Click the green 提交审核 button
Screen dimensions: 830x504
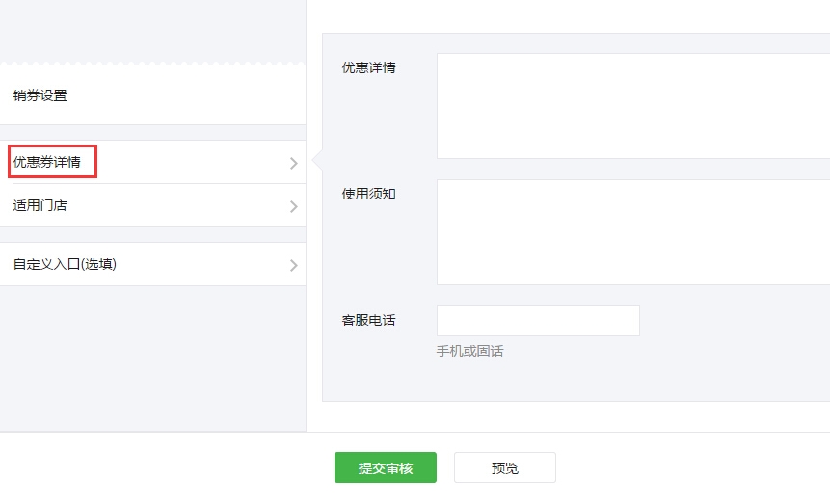point(386,467)
